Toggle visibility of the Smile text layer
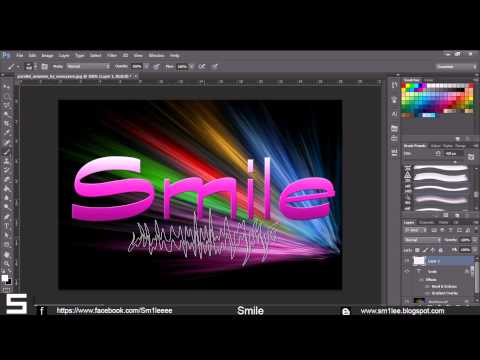The width and height of the screenshot is (480, 360). click(x=407, y=272)
